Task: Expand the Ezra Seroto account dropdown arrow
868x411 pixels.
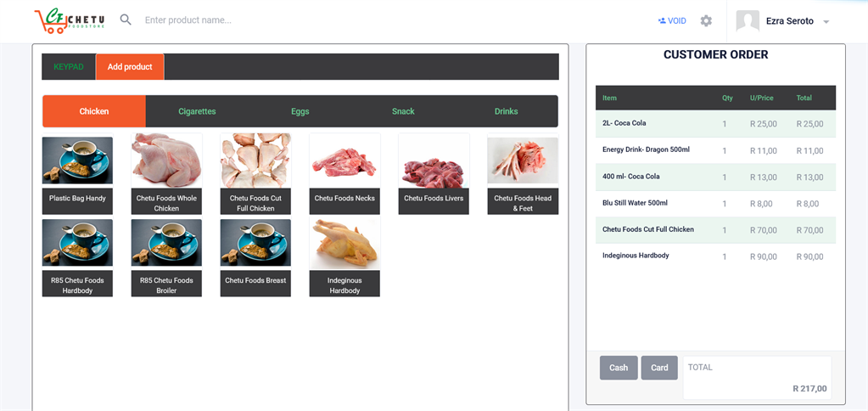Action: [826, 21]
